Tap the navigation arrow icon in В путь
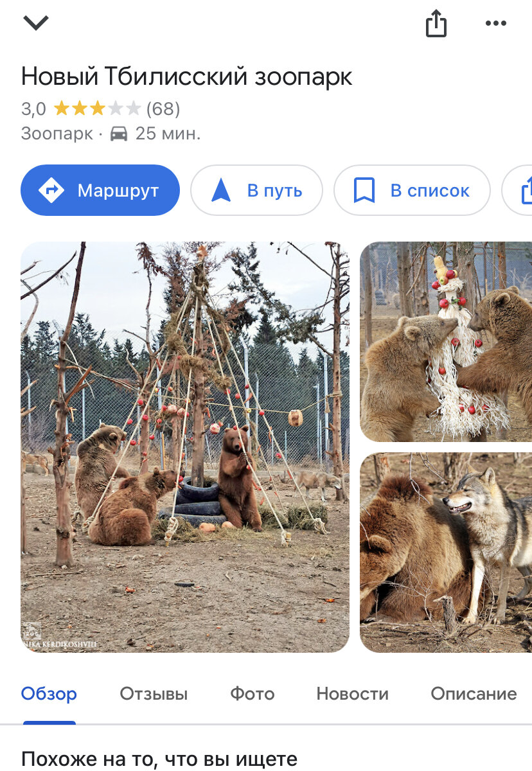 coord(221,190)
